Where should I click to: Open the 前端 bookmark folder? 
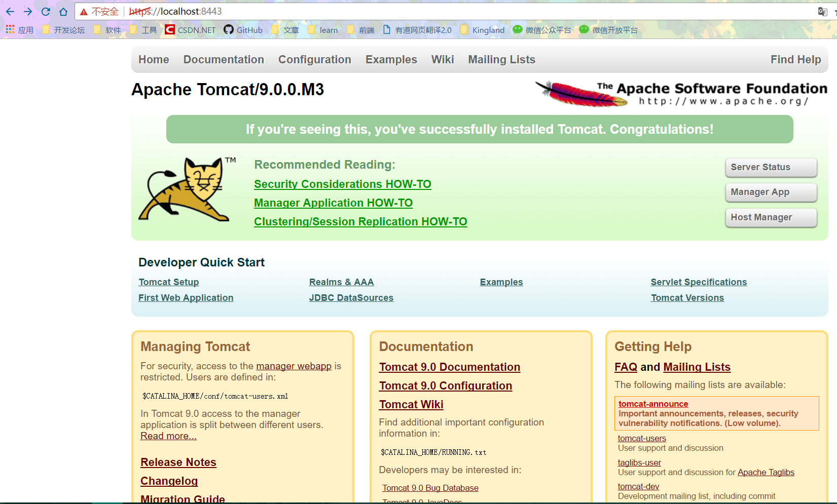[x=361, y=30]
